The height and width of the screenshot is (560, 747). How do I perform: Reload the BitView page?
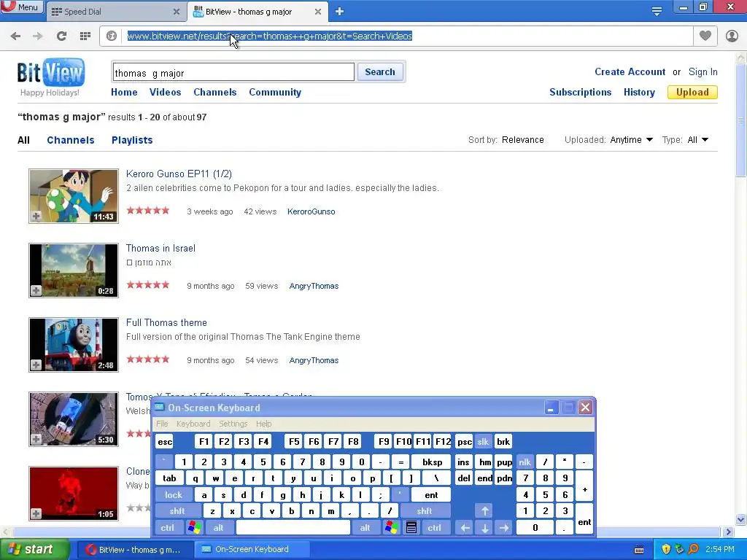click(61, 36)
